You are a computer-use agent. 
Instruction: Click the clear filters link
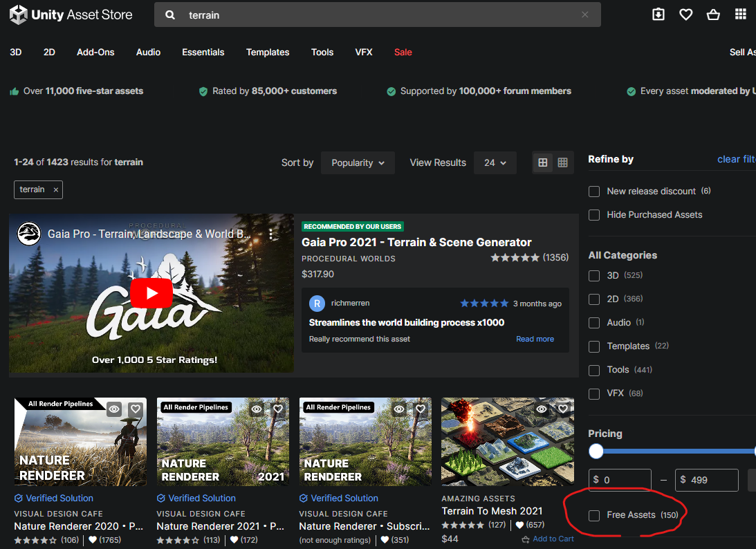[736, 158]
